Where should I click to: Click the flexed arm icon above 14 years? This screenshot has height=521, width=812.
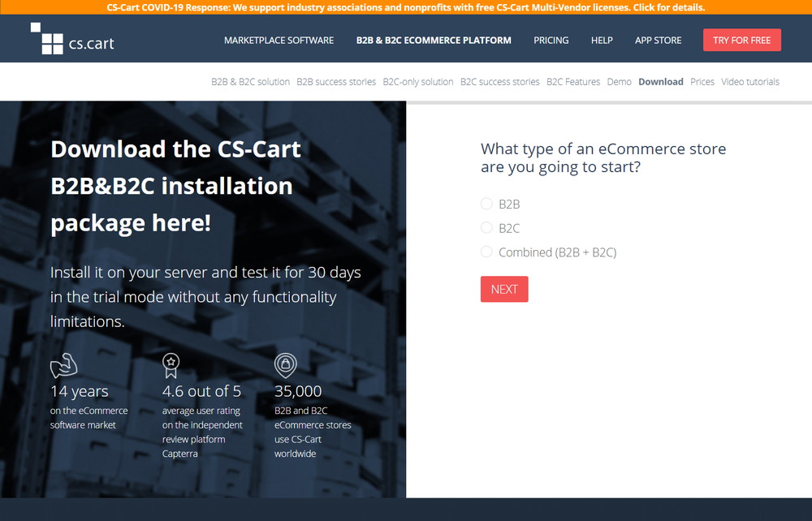pyautogui.click(x=63, y=365)
